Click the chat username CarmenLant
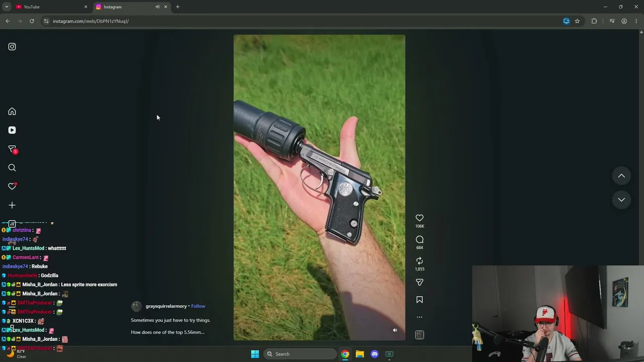The width and height of the screenshot is (644, 362). pyautogui.click(x=26, y=257)
